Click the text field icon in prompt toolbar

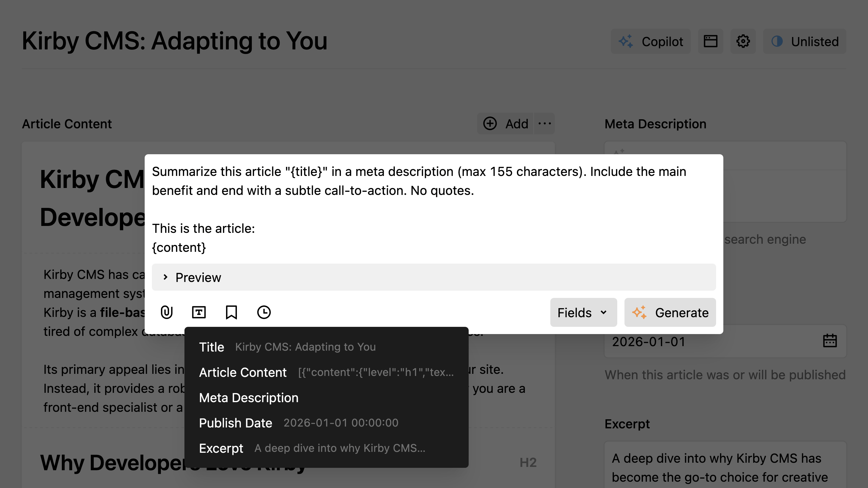point(199,312)
